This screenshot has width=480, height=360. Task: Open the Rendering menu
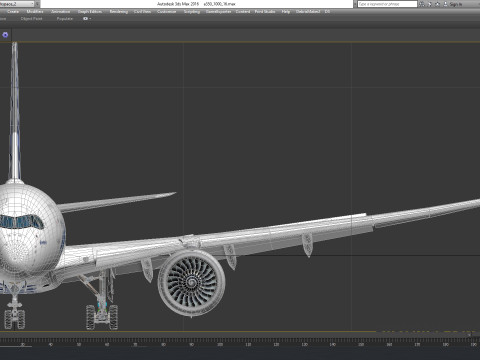tap(119, 12)
